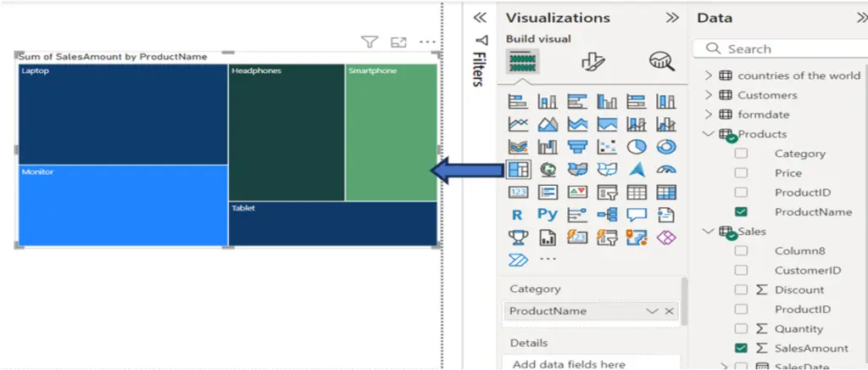Select the Pie chart visual
Viewport: 868px width, 370px height.
(x=637, y=147)
